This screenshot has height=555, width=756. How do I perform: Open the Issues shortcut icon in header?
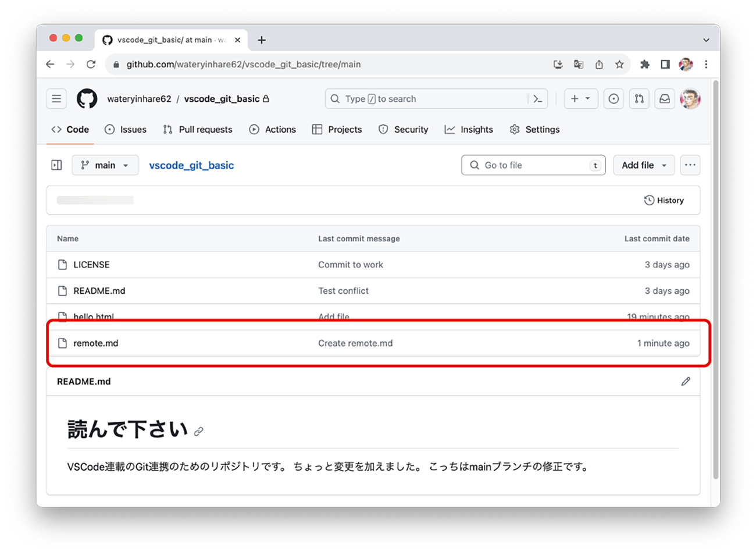[x=614, y=99]
